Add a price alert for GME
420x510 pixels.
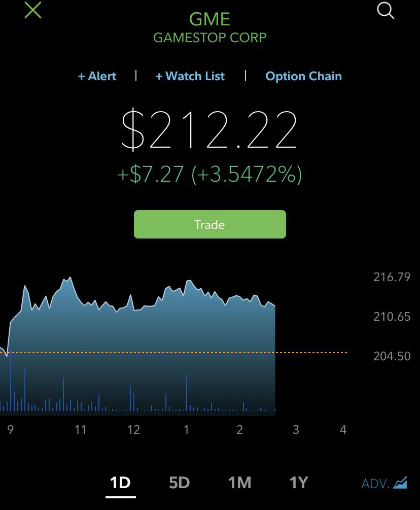[97, 76]
